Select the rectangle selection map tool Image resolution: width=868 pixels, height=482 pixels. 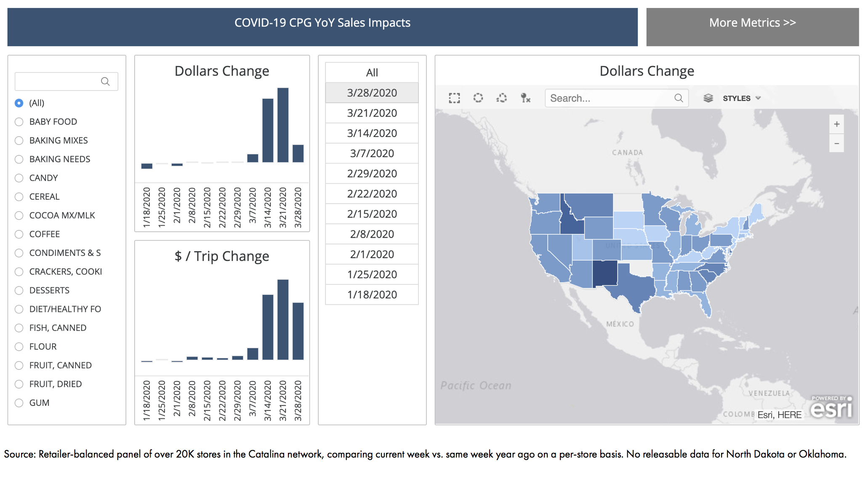point(454,98)
